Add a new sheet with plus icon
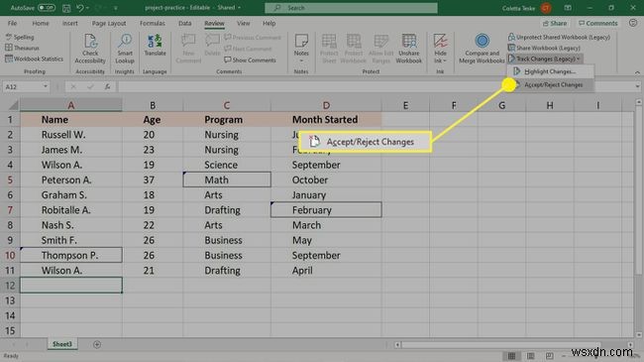 click(x=97, y=344)
